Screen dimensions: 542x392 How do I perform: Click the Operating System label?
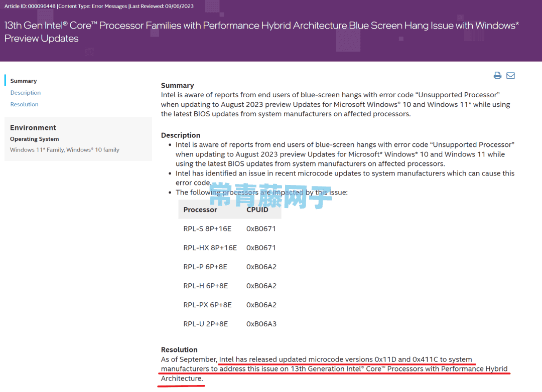pyautogui.click(x=34, y=139)
